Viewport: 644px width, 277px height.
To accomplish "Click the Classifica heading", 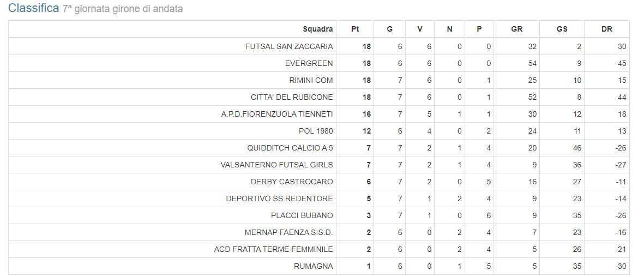I will point(34,8).
